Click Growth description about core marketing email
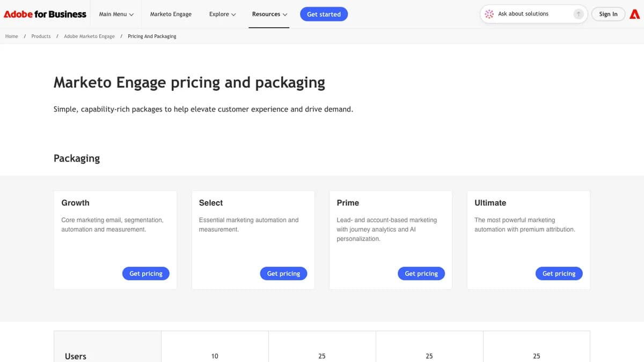 click(113, 225)
